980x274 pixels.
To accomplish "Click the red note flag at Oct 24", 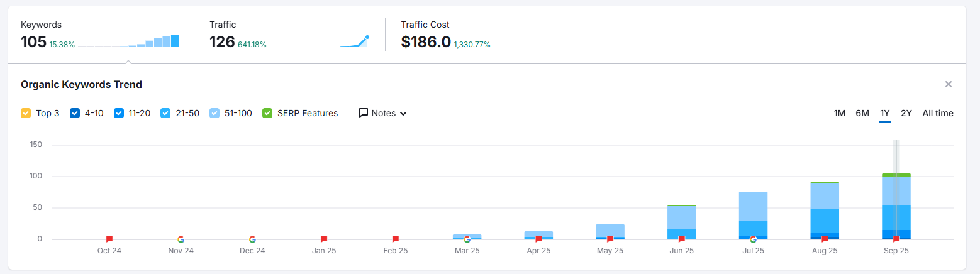I will coord(109,239).
